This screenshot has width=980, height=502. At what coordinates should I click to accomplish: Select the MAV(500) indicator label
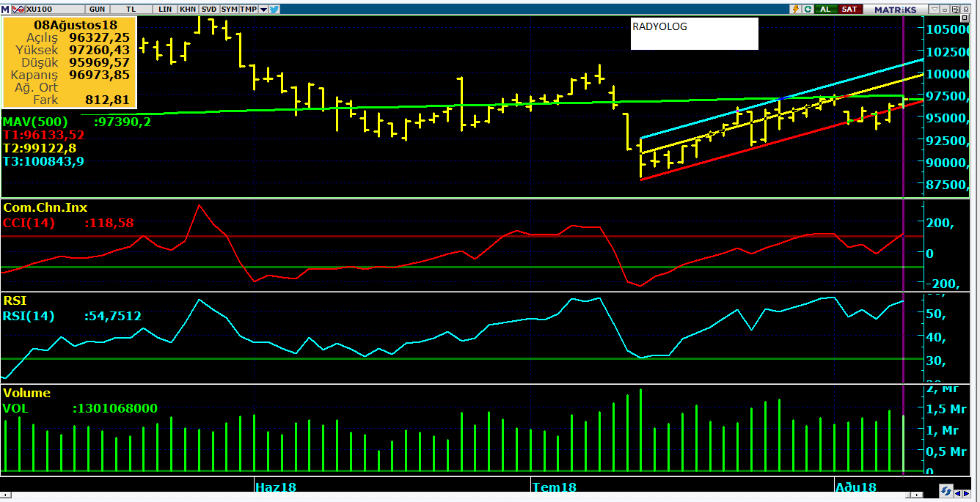click(34, 122)
